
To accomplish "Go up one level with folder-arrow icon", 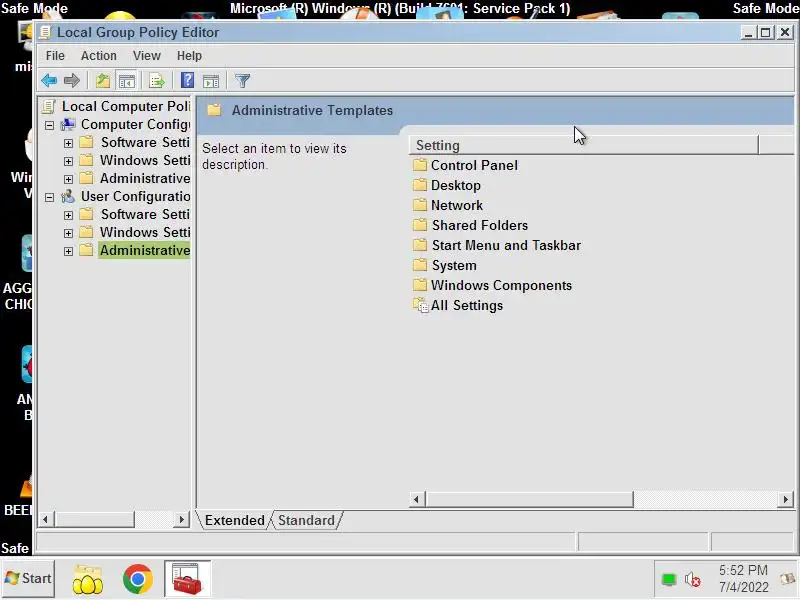I will [x=103, y=80].
